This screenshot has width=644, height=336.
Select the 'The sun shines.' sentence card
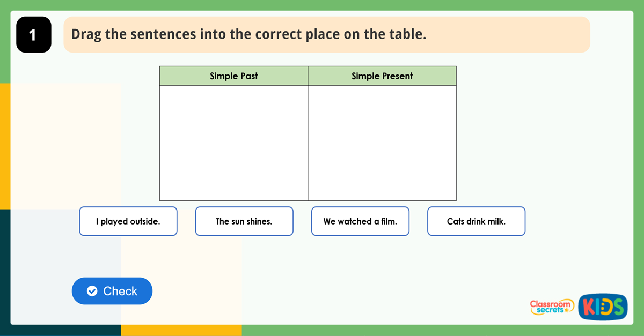click(244, 221)
